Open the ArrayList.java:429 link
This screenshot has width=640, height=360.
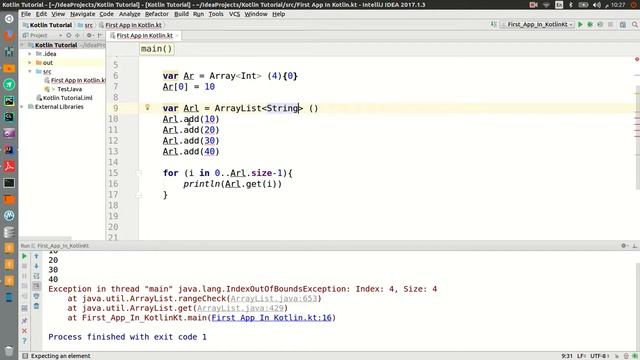pos(240,308)
